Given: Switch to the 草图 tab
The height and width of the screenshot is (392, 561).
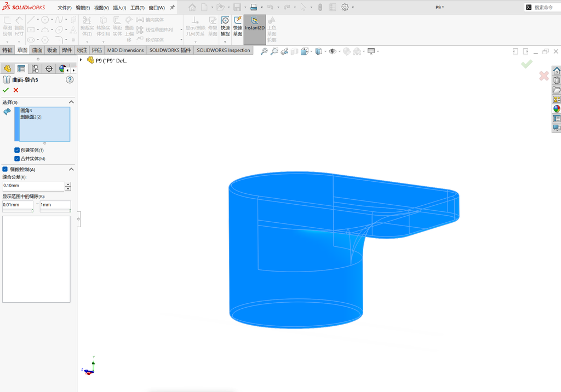Looking at the screenshot, I should tap(22, 50).
